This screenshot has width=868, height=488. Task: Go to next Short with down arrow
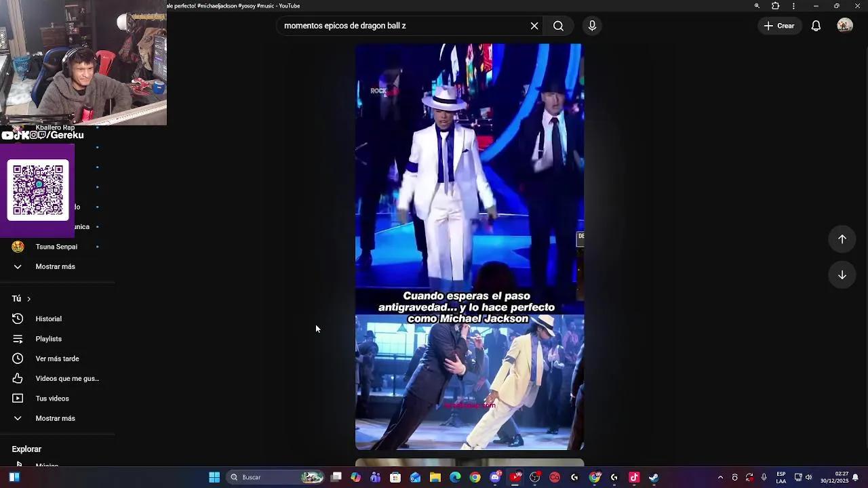pos(842,275)
